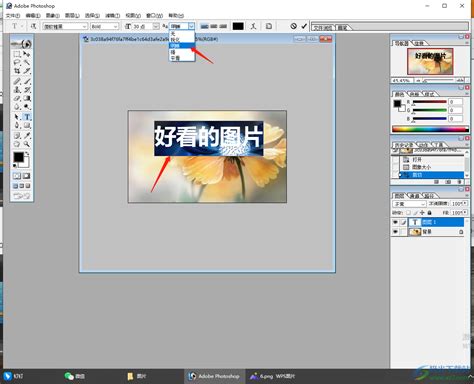The height and width of the screenshot is (384, 474).
Task: Click the color spectrum ramp bar
Action: click(x=430, y=129)
